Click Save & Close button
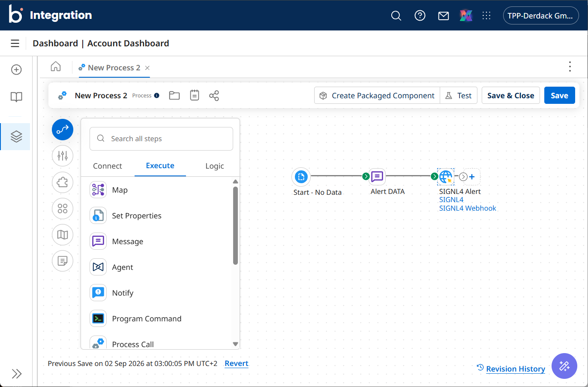Viewport: 588px width, 387px height. (511, 96)
